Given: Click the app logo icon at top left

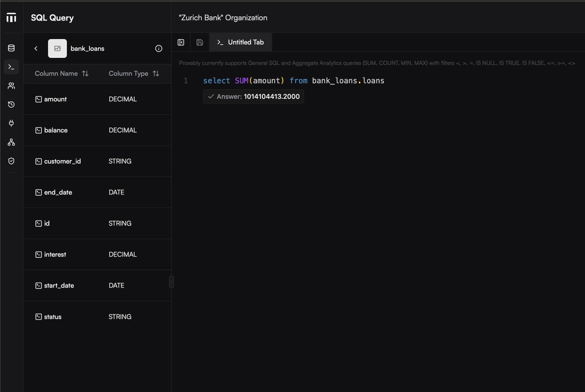Looking at the screenshot, I should [11, 18].
